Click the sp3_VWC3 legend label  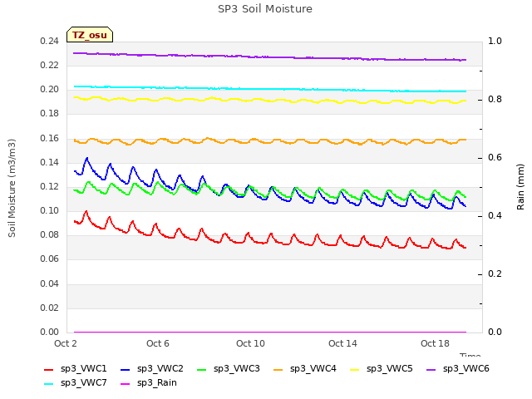pyautogui.click(x=236, y=368)
